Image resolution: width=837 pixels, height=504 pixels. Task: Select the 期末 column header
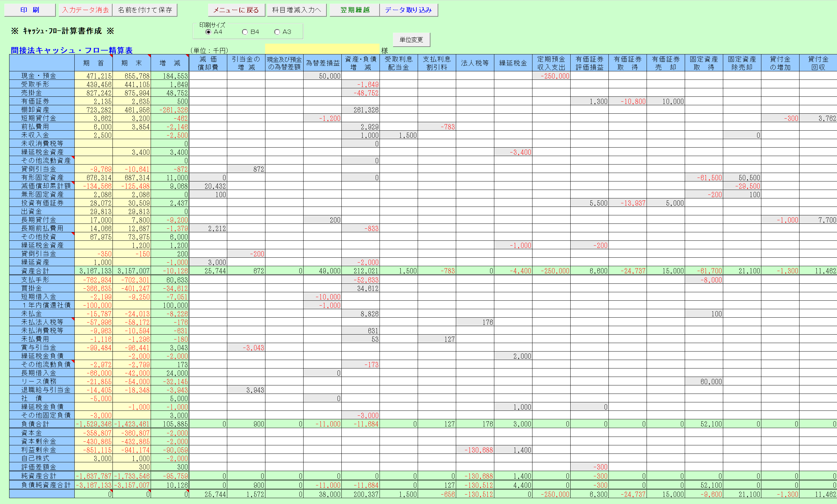[x=131, y=63]
